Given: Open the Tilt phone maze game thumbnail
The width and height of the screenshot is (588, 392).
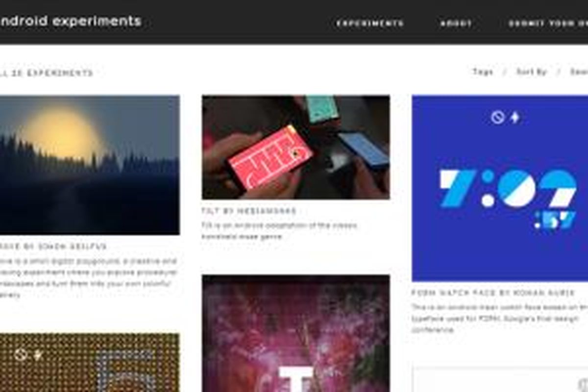Looking at the screenshot, I should [x=296, y=147].
